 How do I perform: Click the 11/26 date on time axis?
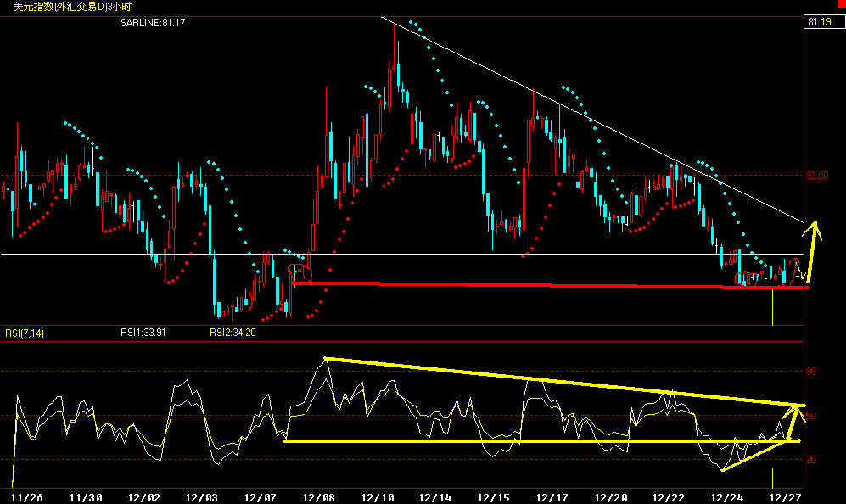tap(27, 497)
